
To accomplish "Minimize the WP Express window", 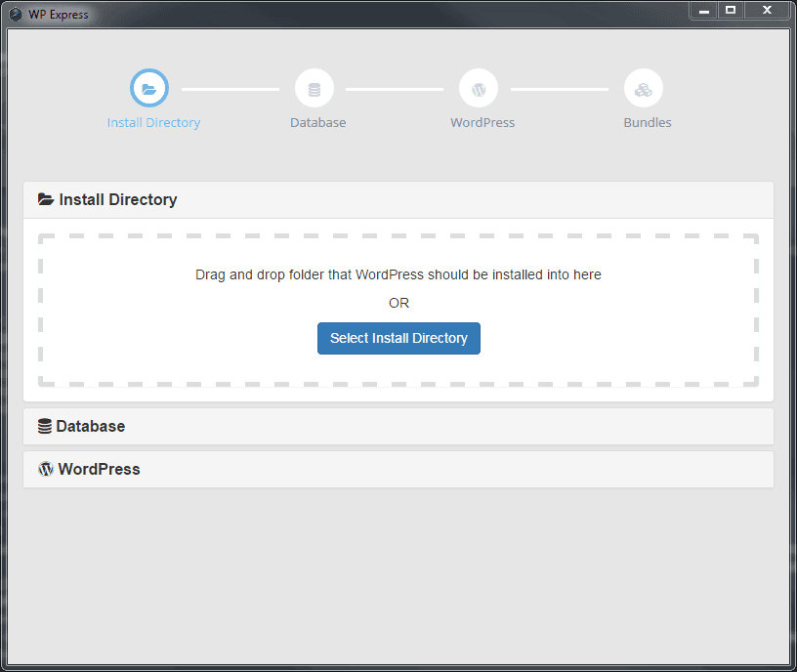I will tap(704, 10).
